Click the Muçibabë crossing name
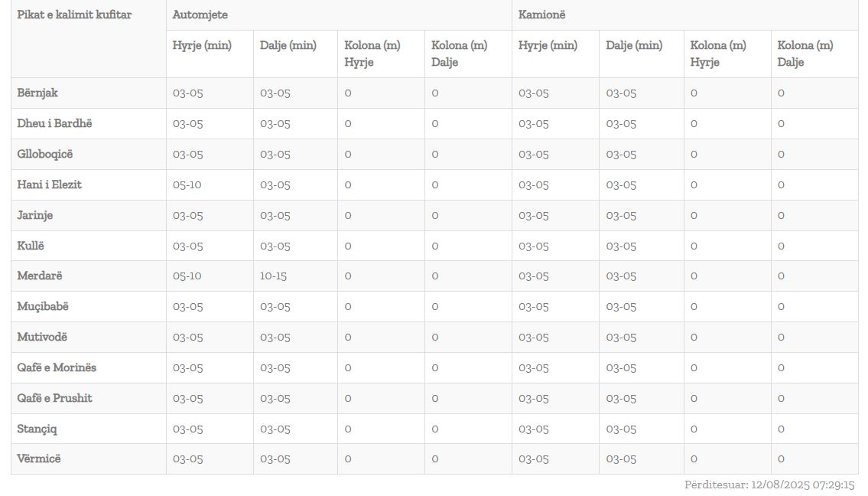 pyautogui.click(x=43, y=306)
